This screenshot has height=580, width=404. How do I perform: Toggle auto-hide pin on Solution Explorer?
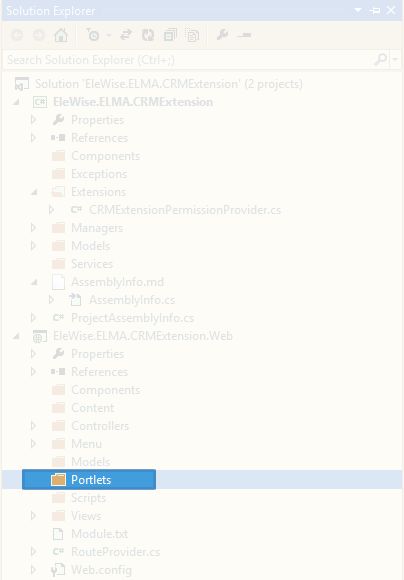coord(375,11)
